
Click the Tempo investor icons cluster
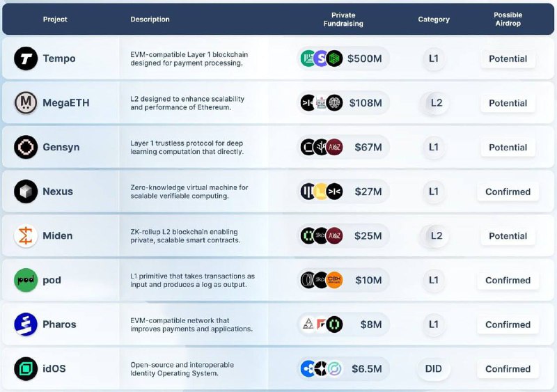321,58
